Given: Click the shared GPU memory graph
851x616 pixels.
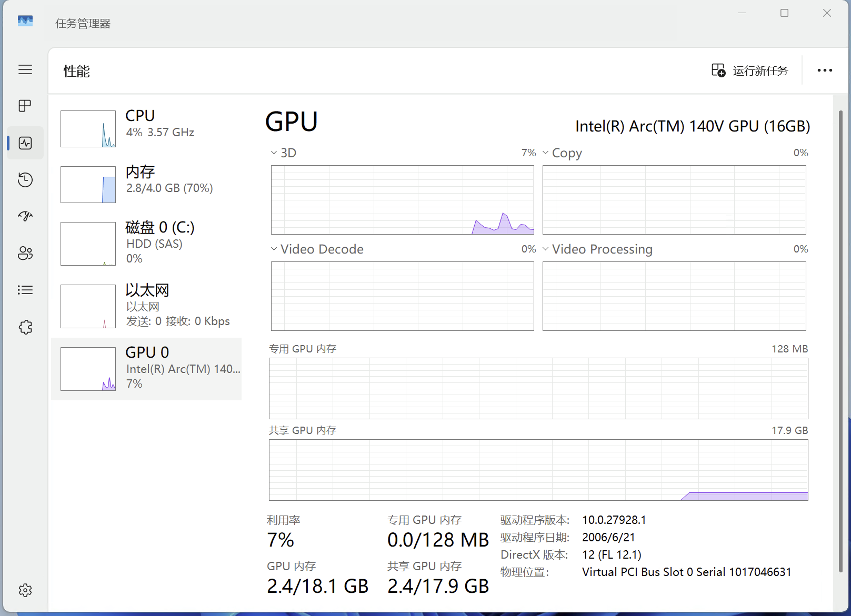Looking at the screenshot, I should click(x=538, y=470).
